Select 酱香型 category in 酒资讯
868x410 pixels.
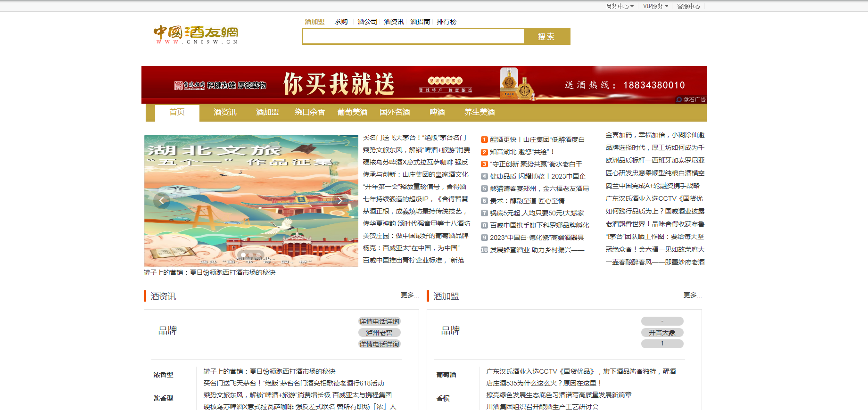click(164, 398)
